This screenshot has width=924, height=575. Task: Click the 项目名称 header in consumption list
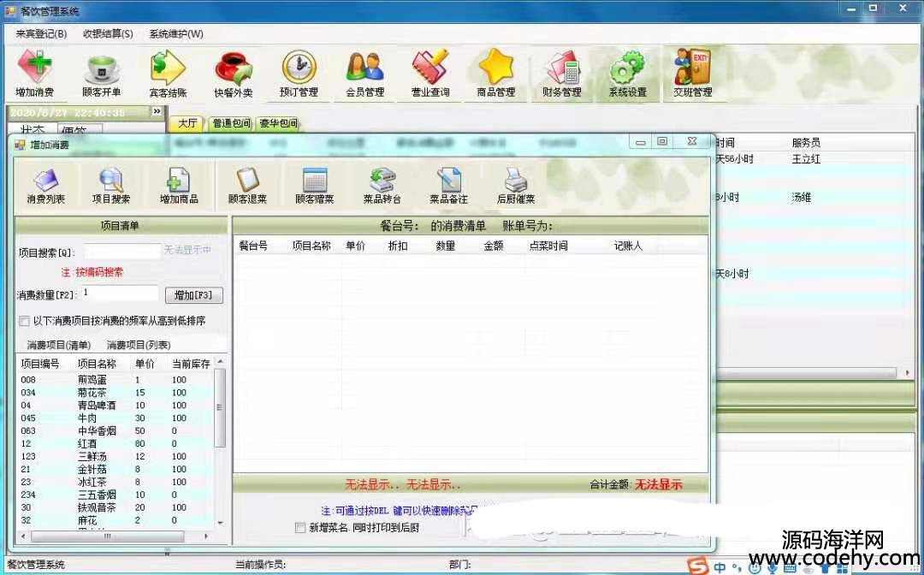311,246
